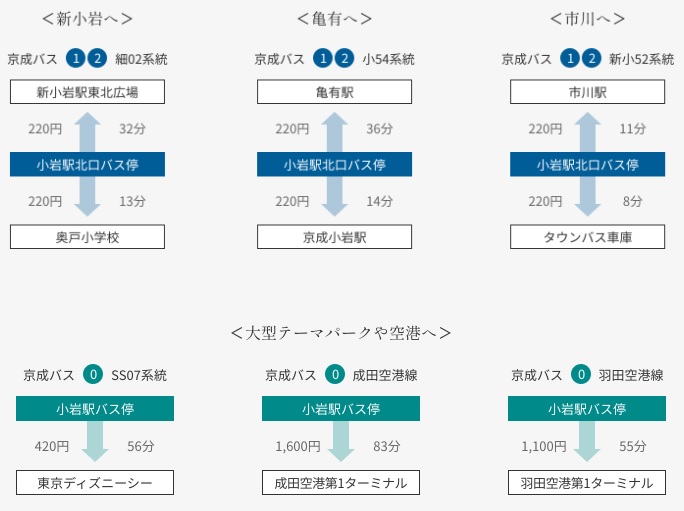Click the 市川駅 destination box
The image size is (684, 511).
[587, 93]
